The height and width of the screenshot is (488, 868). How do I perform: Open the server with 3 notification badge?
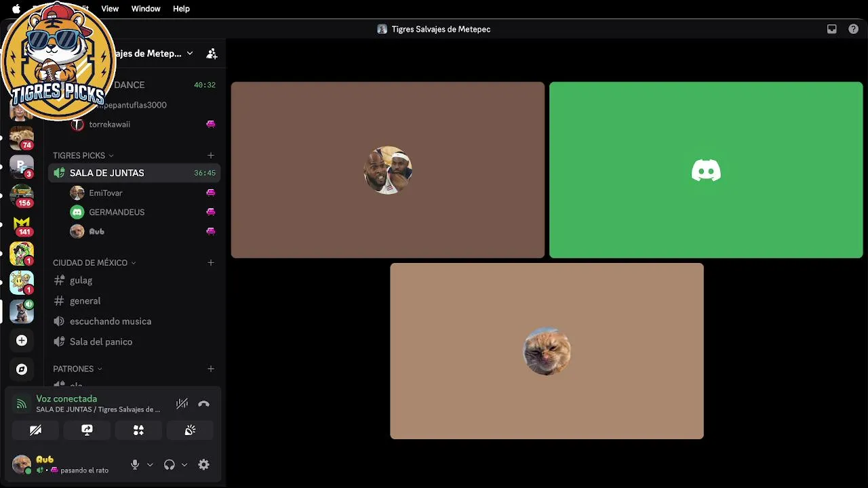(22, 166)
